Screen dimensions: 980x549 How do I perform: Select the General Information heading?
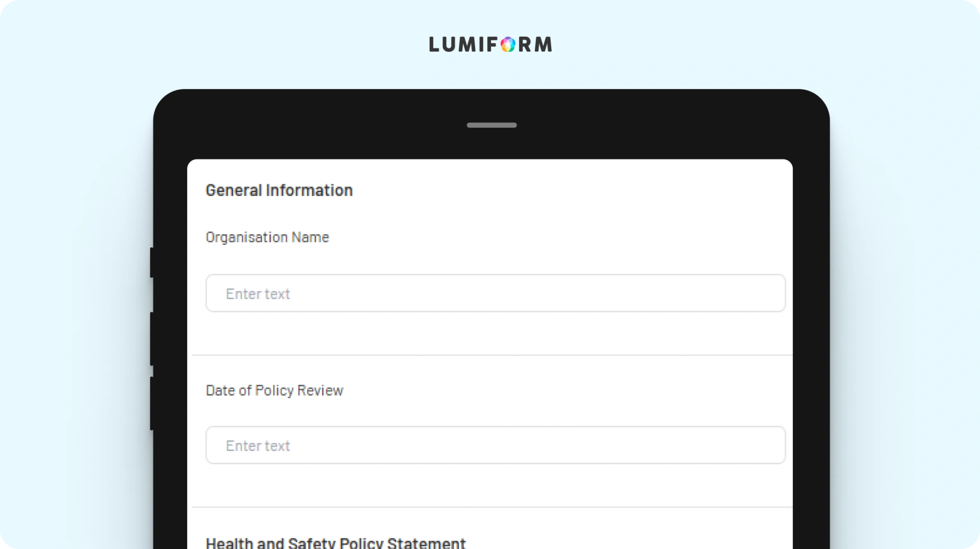click(279, 190)
